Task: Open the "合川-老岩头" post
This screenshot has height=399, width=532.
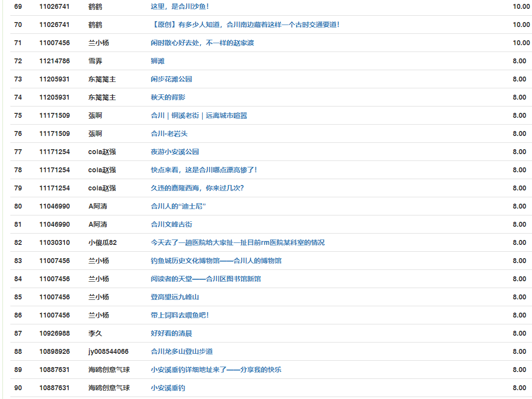Action: (x=169, y=134)
